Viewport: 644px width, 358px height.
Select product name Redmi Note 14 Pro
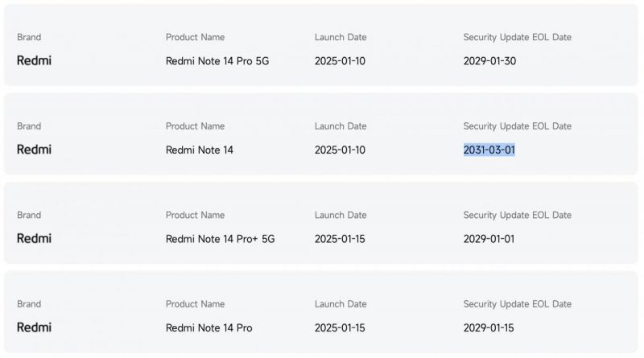coord(209,328)
